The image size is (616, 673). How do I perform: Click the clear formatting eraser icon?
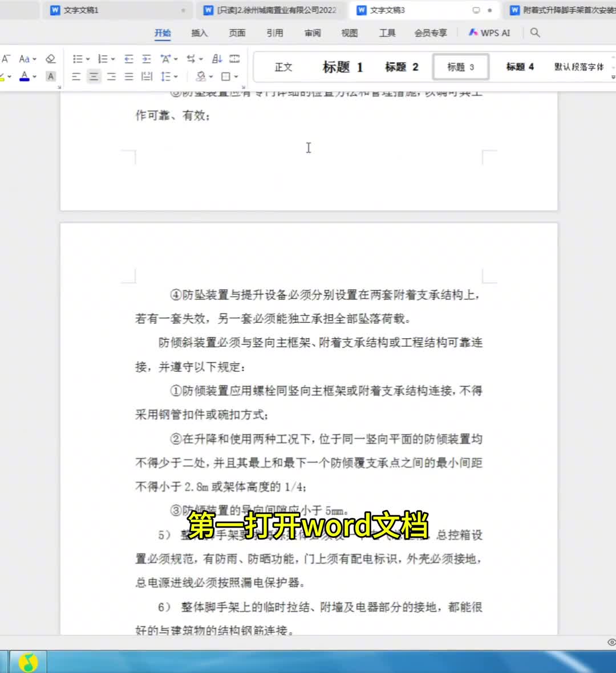[51, 59]
